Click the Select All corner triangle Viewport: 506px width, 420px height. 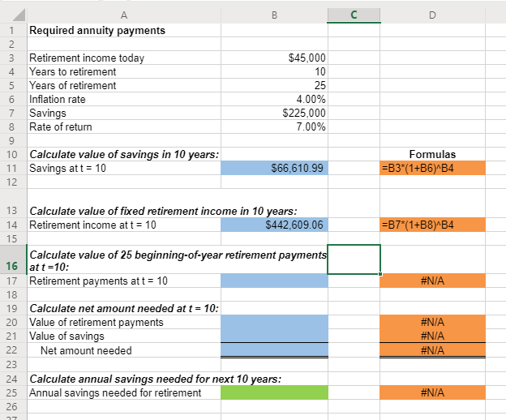(x=19, y=15)
